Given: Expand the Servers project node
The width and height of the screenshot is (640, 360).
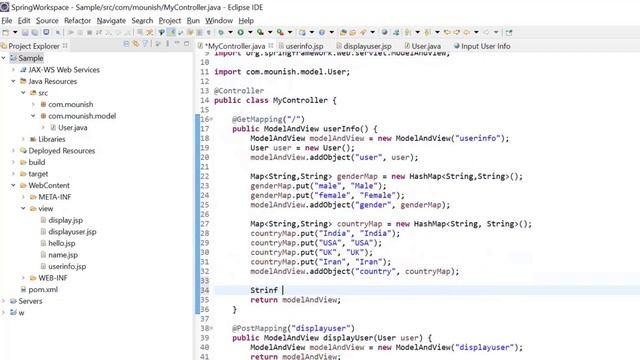Looking at the screenshot, I should [4, 301].
